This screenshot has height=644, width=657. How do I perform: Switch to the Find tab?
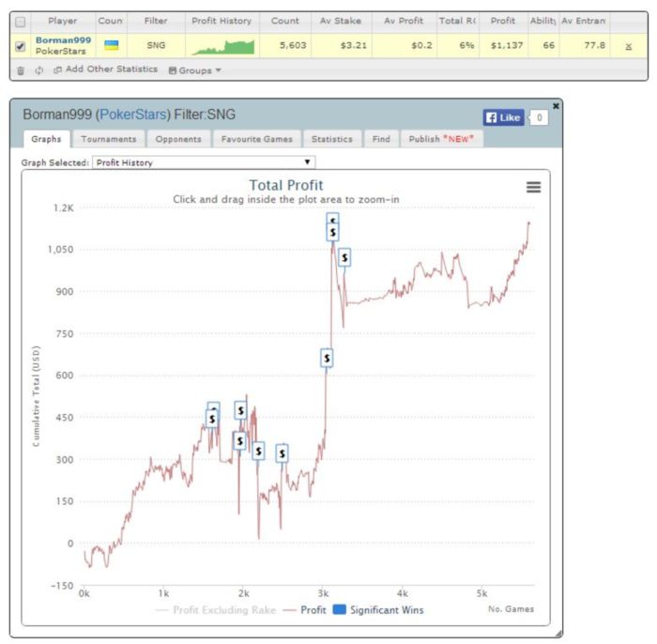point(381,139)
